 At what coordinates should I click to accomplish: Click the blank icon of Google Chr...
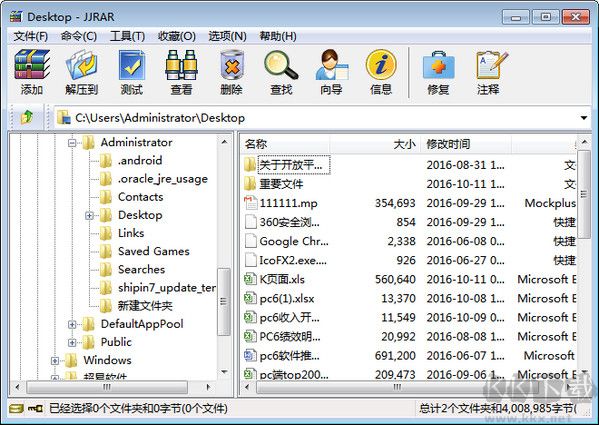(x=250, y=241)
